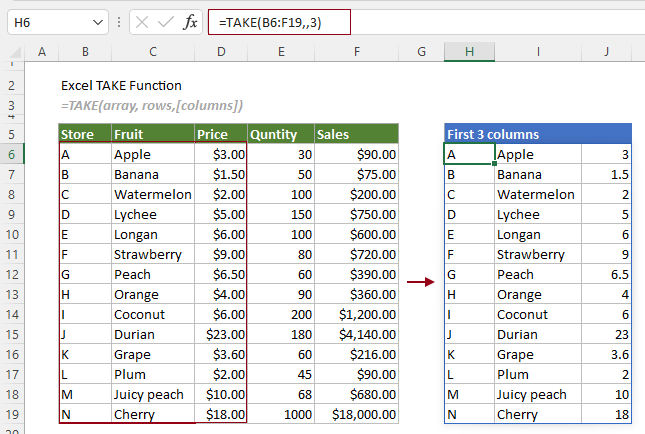Select column B header

85,51
